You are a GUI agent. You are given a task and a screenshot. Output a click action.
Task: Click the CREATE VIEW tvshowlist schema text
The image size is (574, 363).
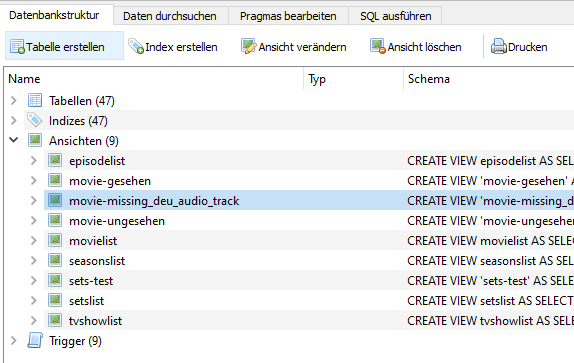pos(491,321)
